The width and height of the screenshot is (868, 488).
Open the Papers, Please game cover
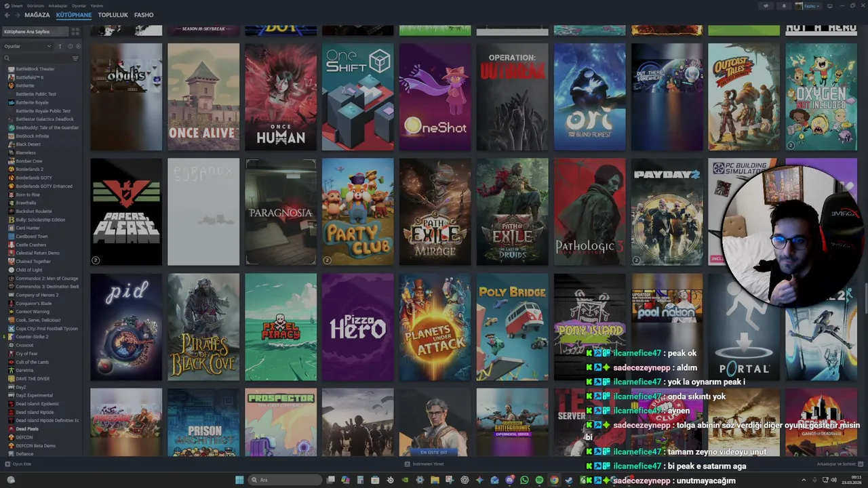pyautogui.click(x=126, y=212)
